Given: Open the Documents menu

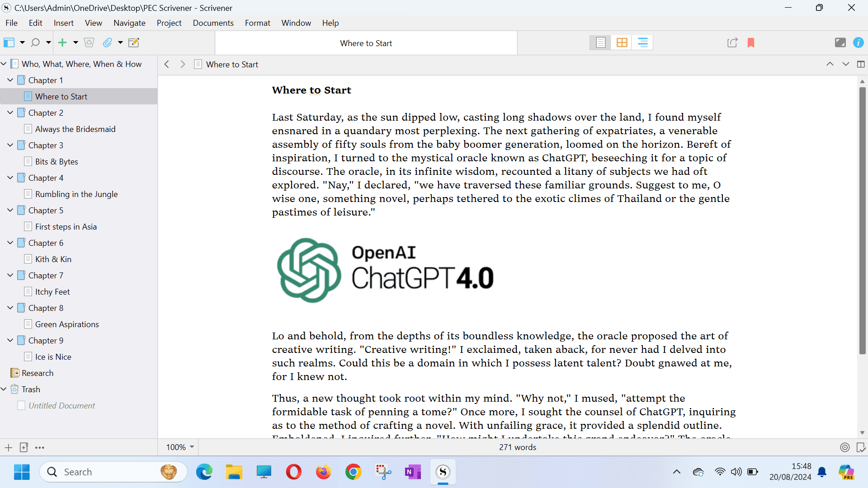Looking at the screenshot, I should [213, 23].
